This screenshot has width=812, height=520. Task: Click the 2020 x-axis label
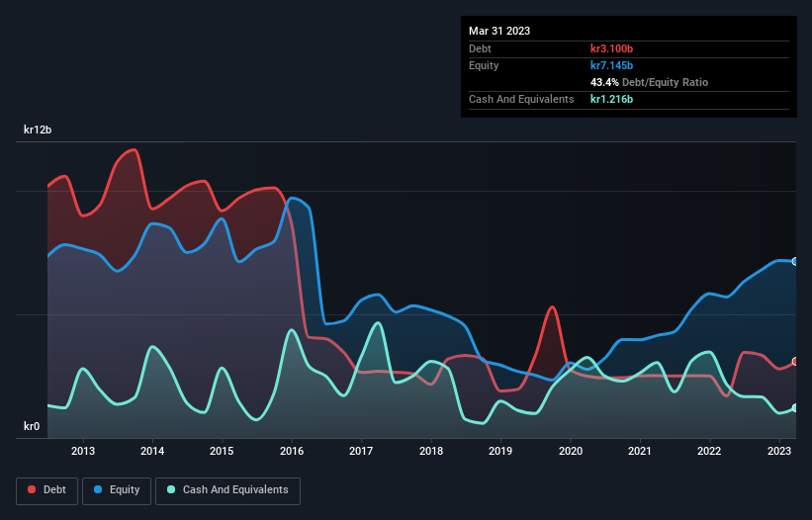[570, 451]
